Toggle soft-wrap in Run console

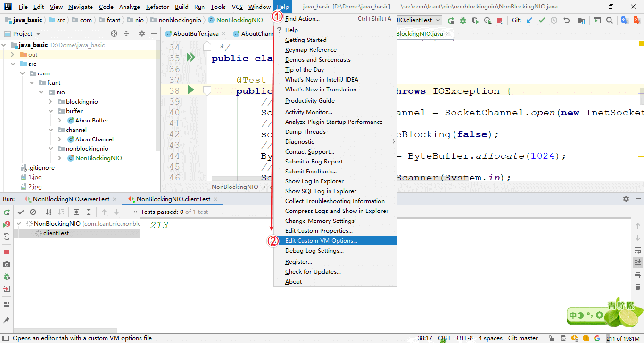637,250
